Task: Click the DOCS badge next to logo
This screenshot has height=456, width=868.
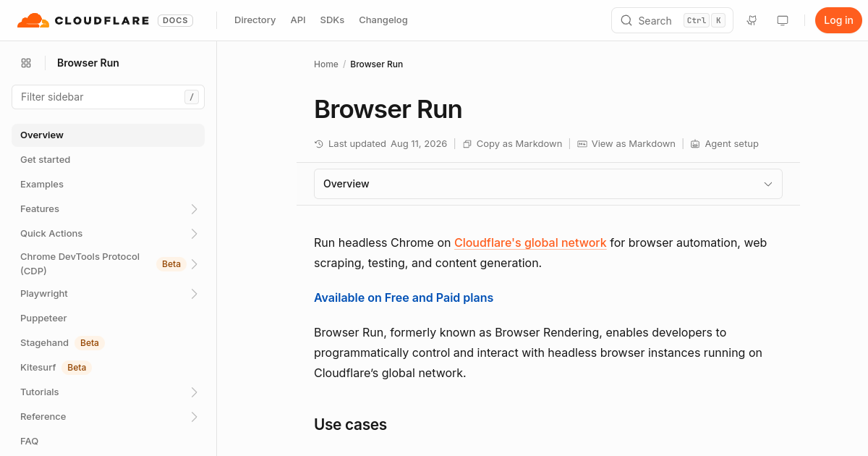Action: (176, 20)
